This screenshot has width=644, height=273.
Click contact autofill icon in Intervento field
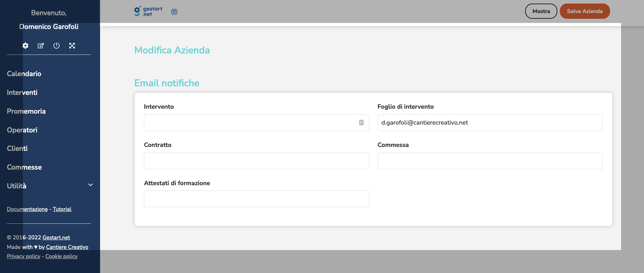click(361, 123)
